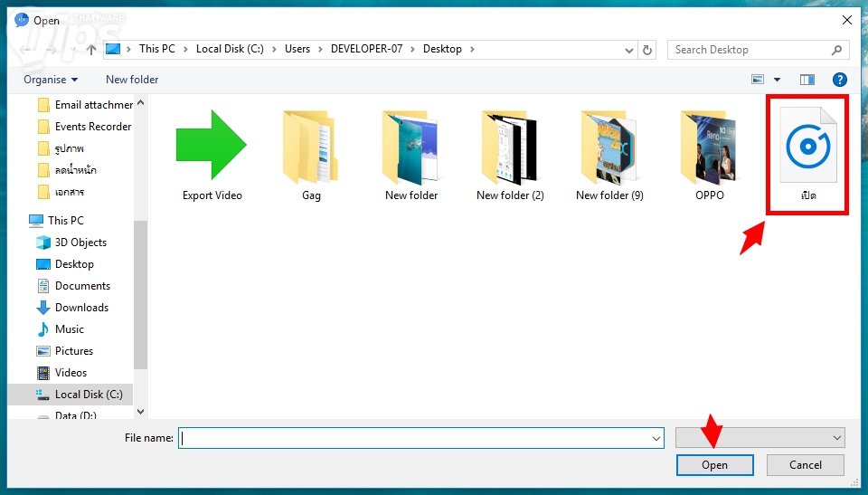Refresh the Desktop folder listing
The height and width of the screenshot is (495, 868).
pyautogui.click(x=647, y=50)
